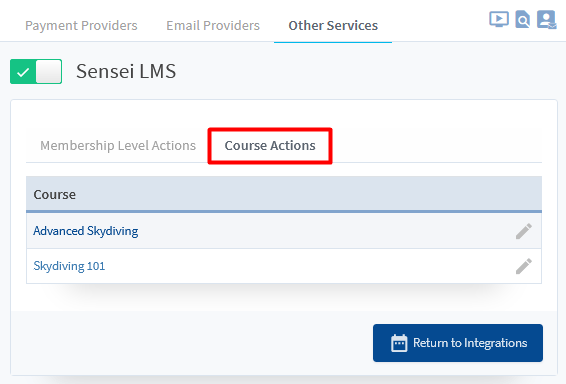The width and height of the screenshot is (566, 384).
Task: Open Membership Level Actions tab
Action: click(118, 145)
